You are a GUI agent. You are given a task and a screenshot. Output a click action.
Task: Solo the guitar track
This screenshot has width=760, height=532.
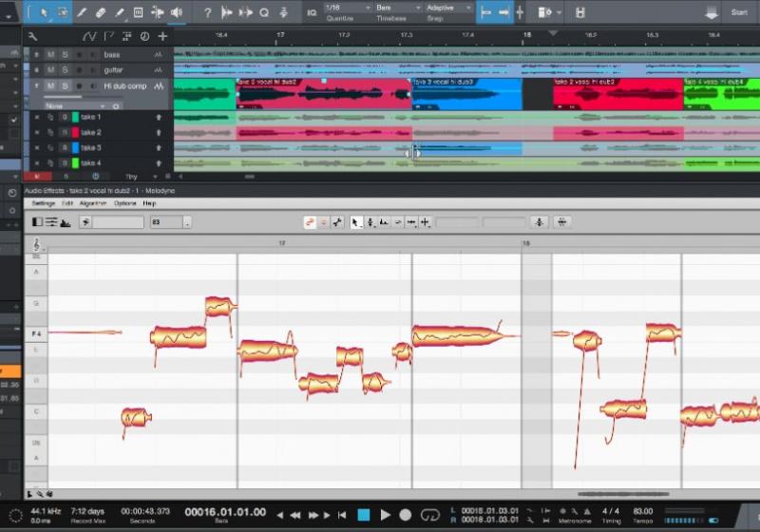(65, 69)
